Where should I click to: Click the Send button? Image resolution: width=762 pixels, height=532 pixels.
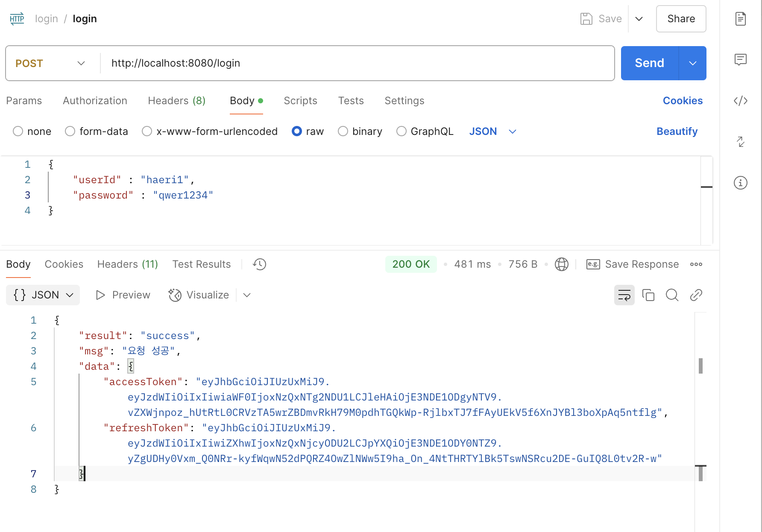650,63
